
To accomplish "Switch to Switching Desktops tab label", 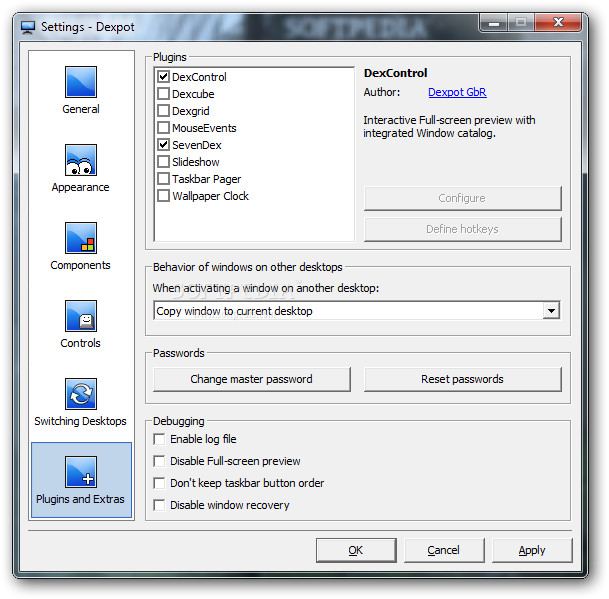I will point(80,421).
